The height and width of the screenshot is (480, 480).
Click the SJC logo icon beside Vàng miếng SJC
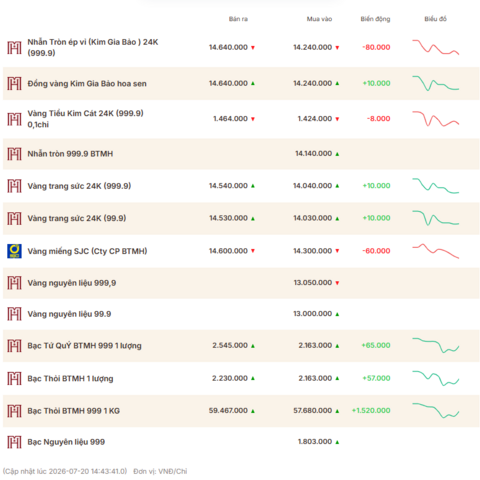click(14, 251)
